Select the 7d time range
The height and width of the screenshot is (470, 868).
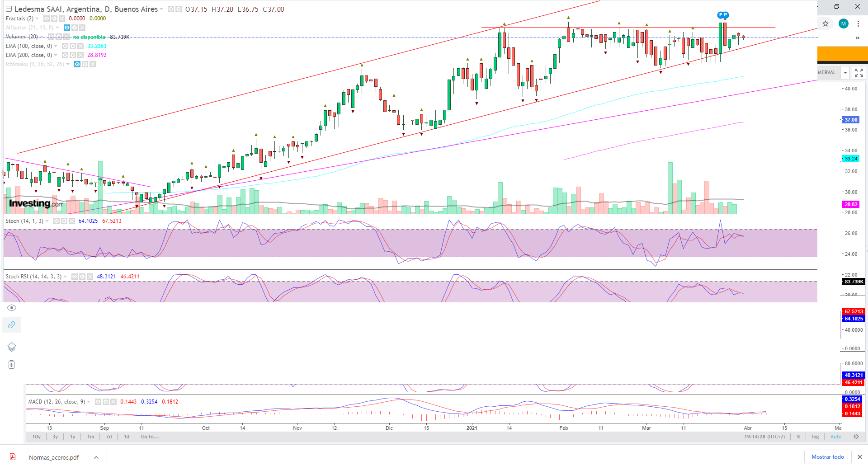click(108, 437)
